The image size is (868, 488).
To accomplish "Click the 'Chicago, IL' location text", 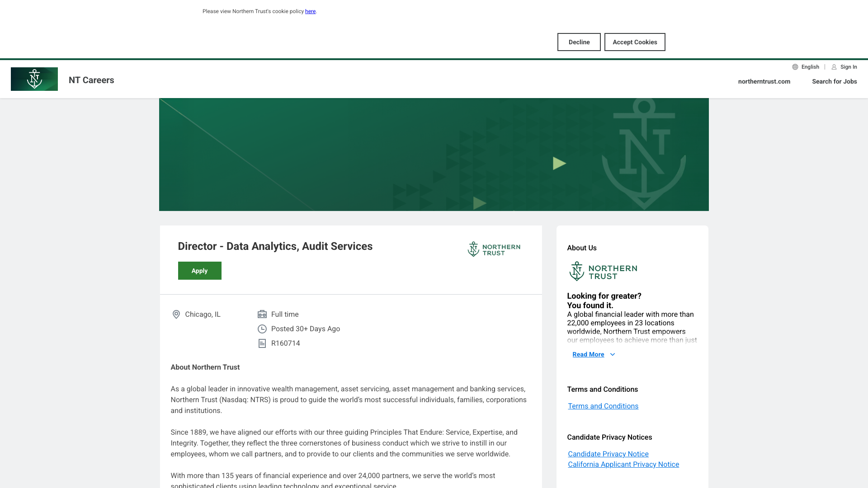I will coord(203,314).
